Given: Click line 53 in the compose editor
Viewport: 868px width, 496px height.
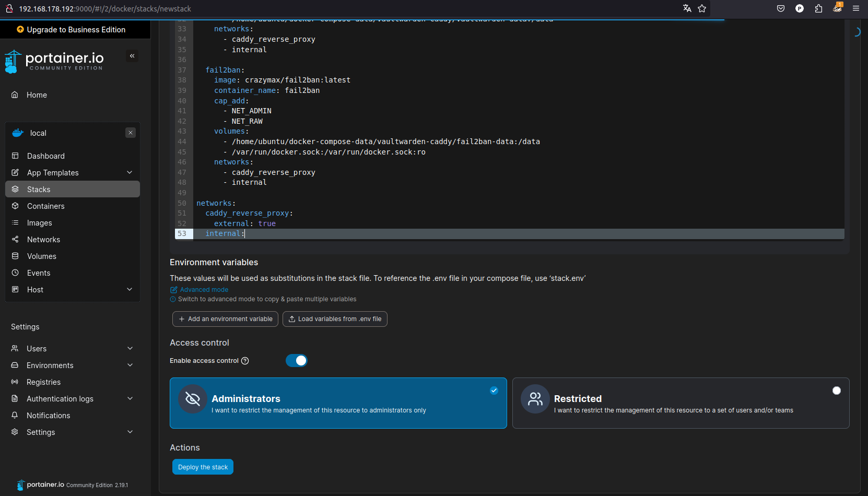Looking at the screenshot, I should pyautogui.click(x=366, y=234).
